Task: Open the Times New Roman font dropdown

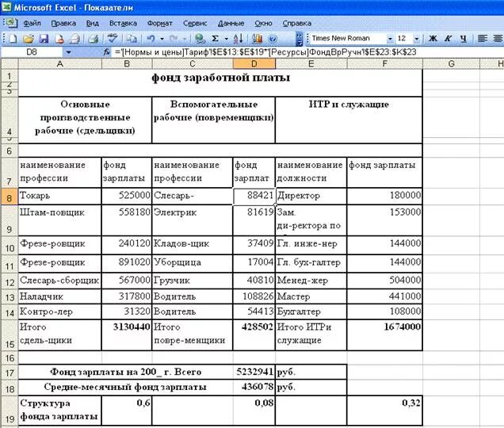Action: click(x=390, y=39)
